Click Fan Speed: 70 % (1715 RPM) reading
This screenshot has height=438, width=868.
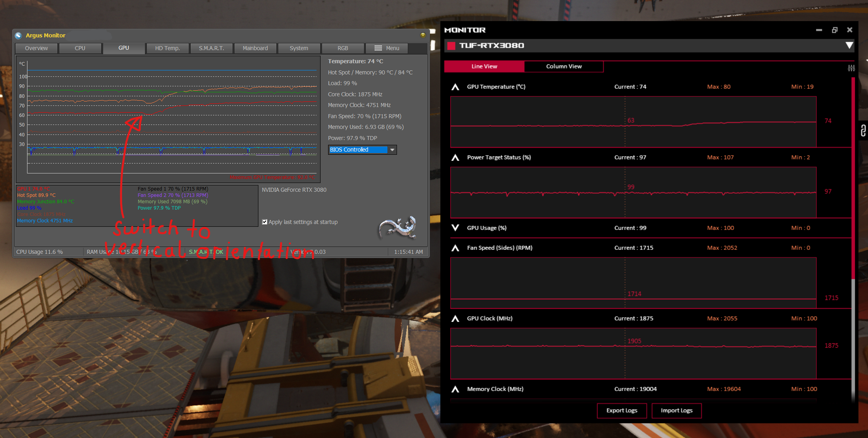[365, 116]
